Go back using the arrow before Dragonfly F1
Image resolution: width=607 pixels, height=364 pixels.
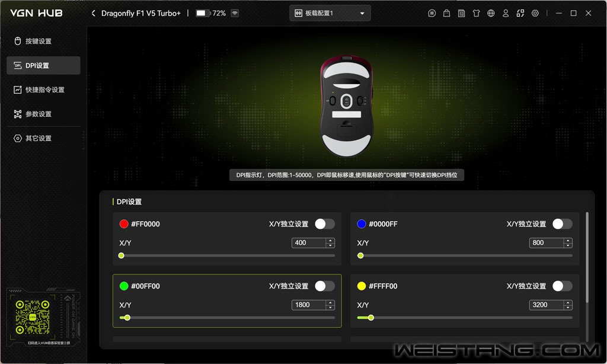click(93, 13)
